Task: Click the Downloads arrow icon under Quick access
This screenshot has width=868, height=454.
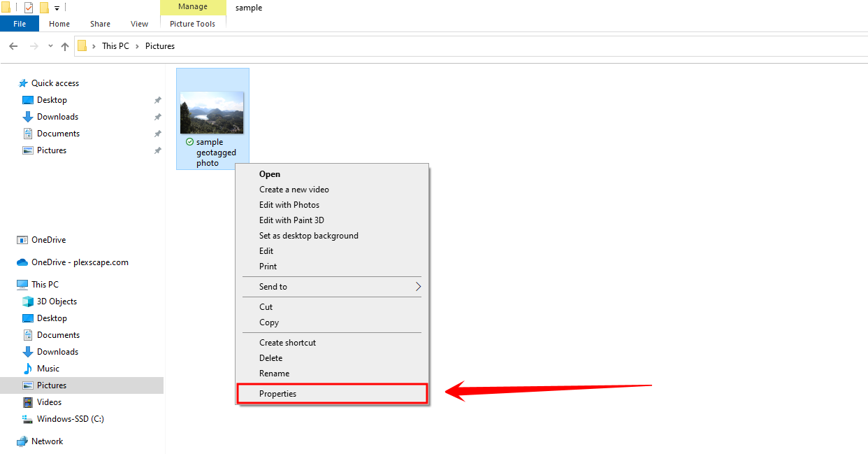Action: (28, 117)
